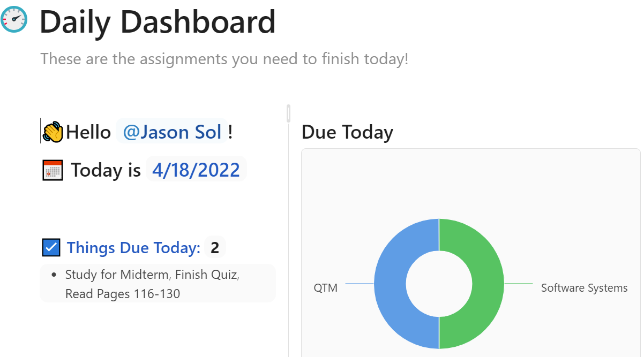Open the Things Due Today link

click(x=133, y=248)
